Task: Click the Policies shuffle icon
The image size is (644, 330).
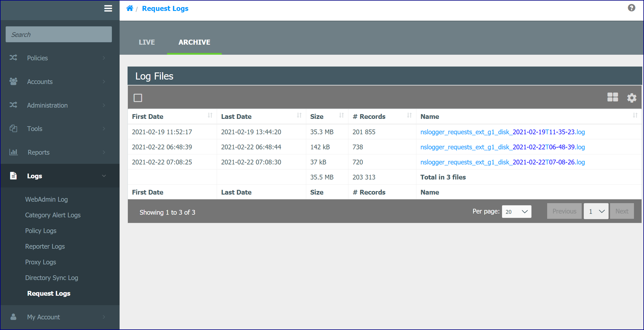Action: pos(13,58)
